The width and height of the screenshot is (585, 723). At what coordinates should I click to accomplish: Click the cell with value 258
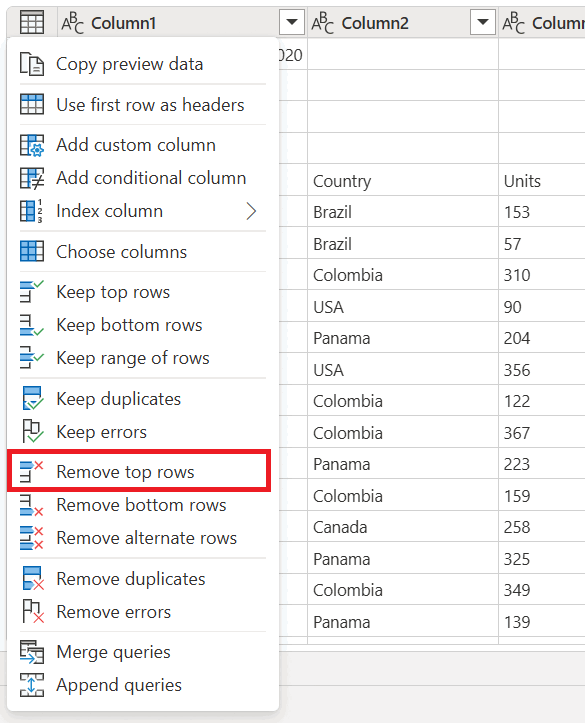click(x=542, y=527)
